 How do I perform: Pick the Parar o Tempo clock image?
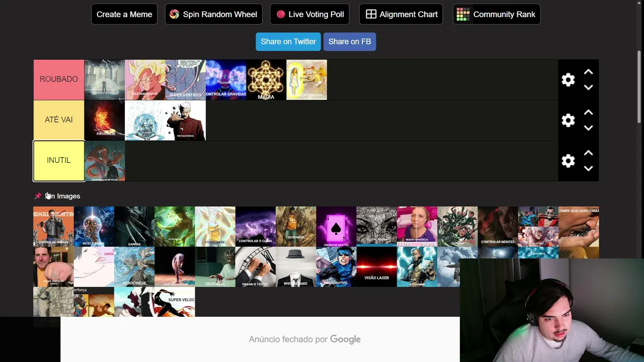tap(256, 267)
